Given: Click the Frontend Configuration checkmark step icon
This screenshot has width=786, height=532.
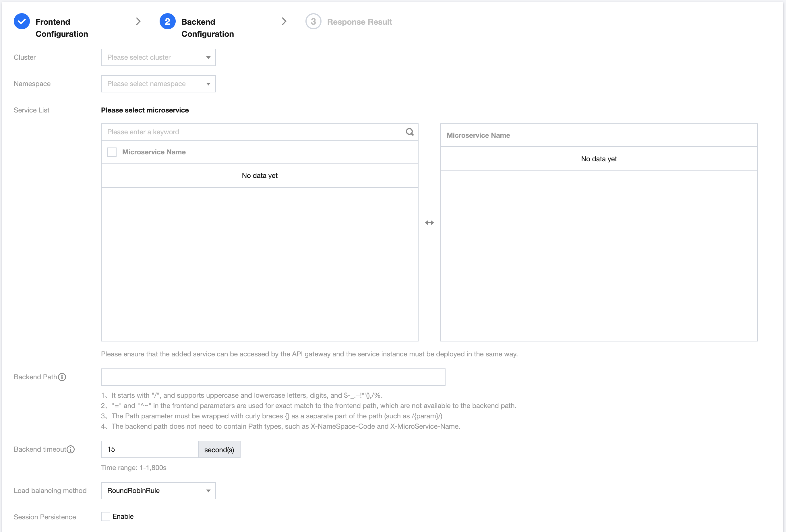Looking at the screenshot, I should point(22,22).
